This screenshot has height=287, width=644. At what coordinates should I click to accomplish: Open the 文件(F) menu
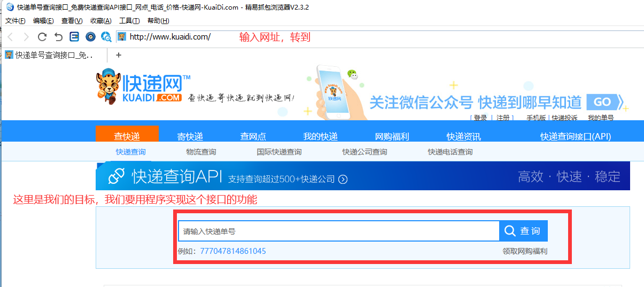tap(15, 21)
